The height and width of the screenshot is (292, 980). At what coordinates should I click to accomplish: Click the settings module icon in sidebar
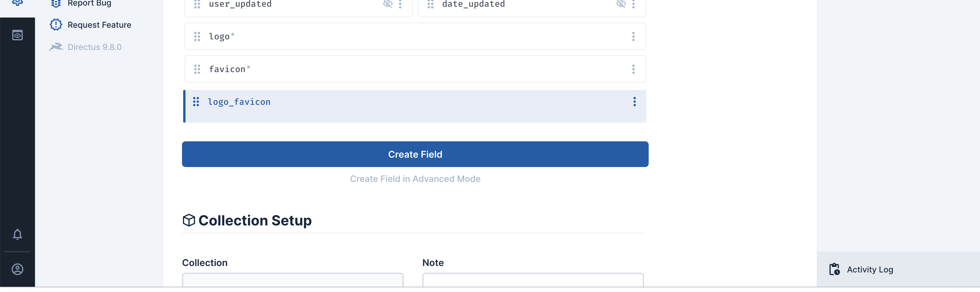click(x=17, y=2)
